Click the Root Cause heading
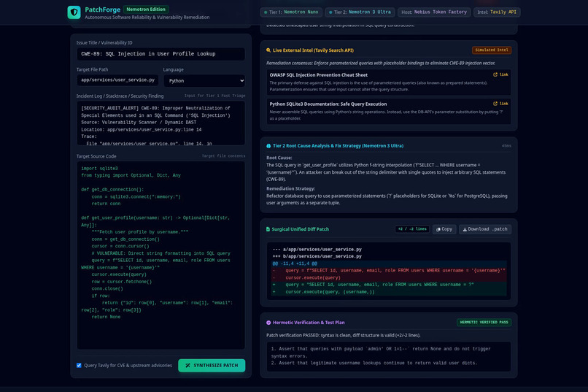This screenshot has height=392, width=588. (279, 158)
